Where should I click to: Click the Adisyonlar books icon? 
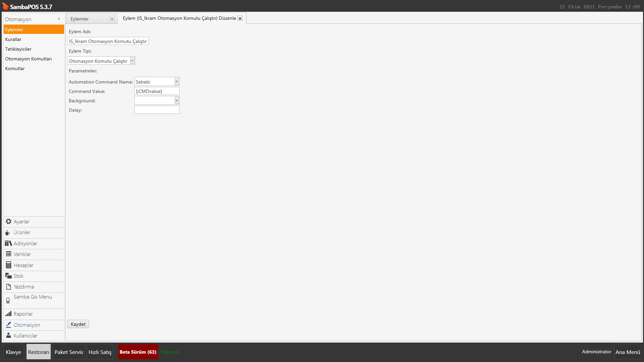tap(8, 243)
